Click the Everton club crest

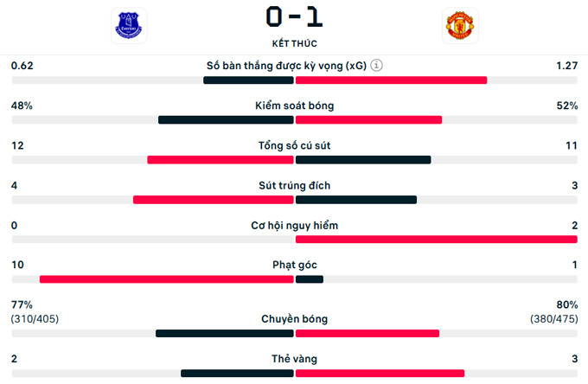(129, 27)
